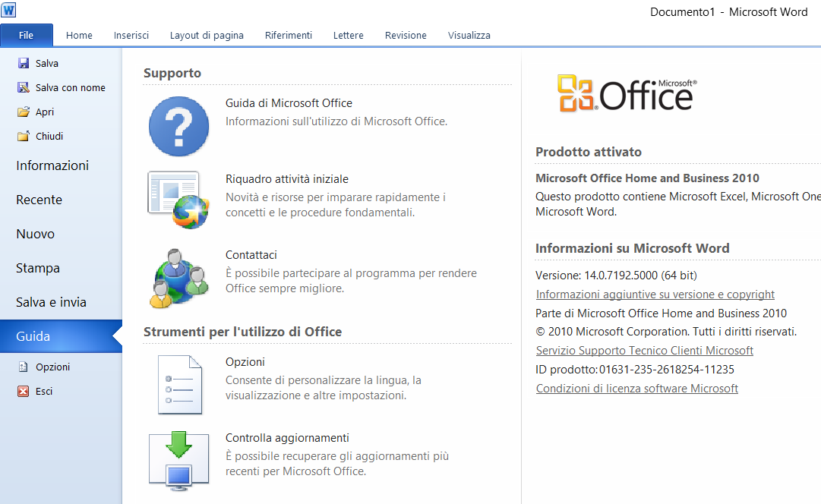Click the Apri open folder icon

[x=24, y=112]
